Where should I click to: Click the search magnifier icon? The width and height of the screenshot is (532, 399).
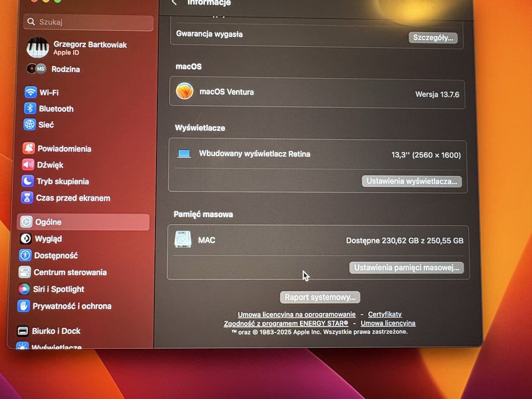31,22
